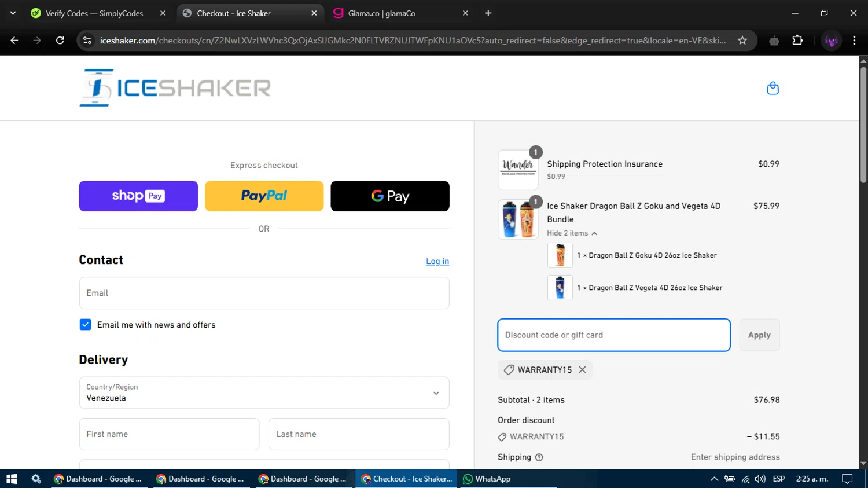Click the Goku 4D 26oz shaker thumbnail
This screenshot has height=488, width=868.
click(x=560, y=255)
